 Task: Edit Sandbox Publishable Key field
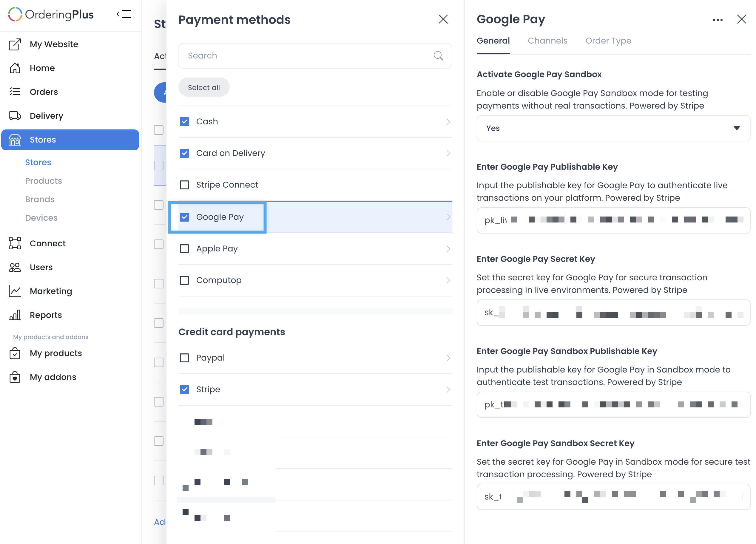pos(613,405)
